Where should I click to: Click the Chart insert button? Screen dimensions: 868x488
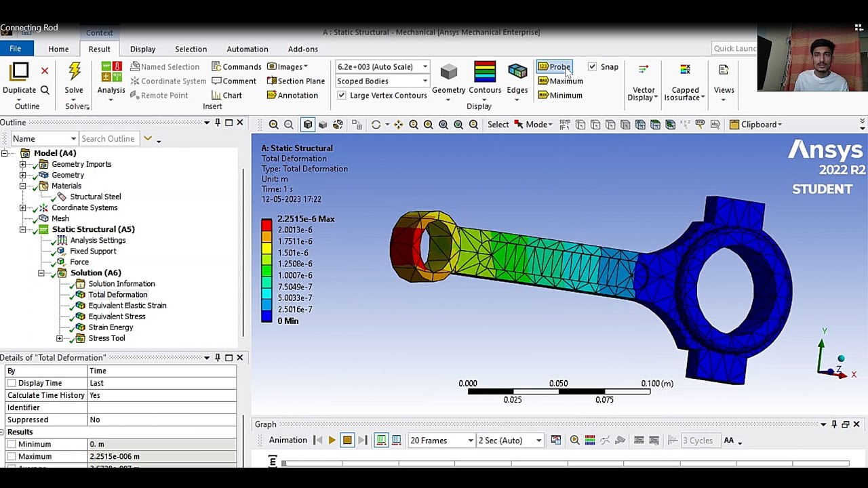[226, 96]
